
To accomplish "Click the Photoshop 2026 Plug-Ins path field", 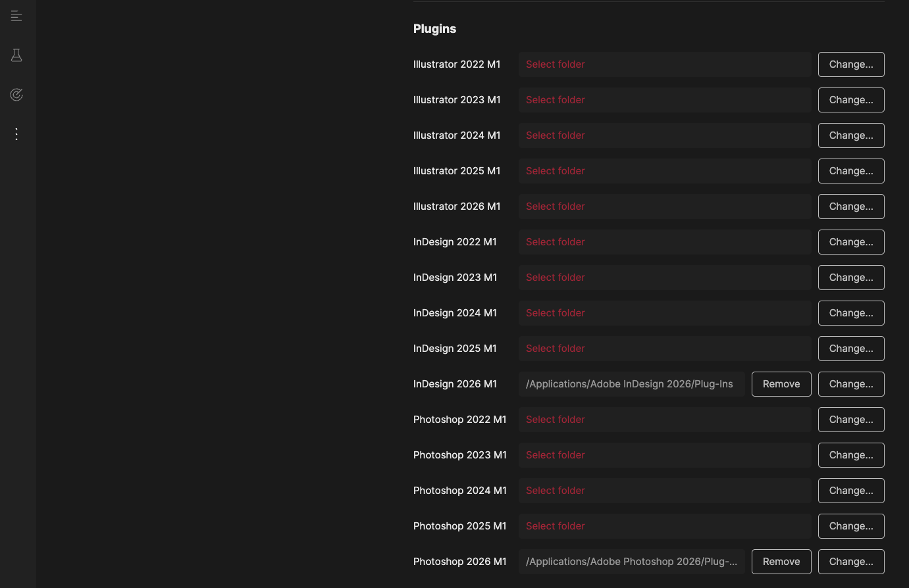I will point(631,562).
